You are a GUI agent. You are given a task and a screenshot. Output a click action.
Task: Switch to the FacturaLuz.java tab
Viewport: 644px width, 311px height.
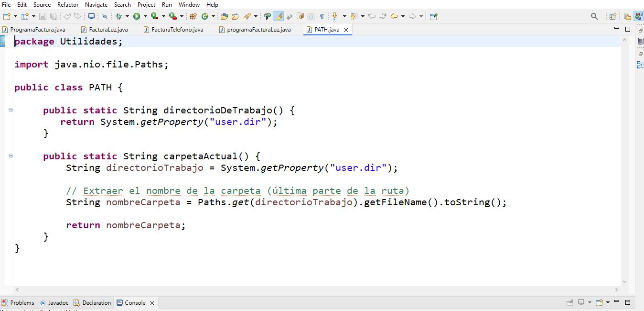(108, 30)
